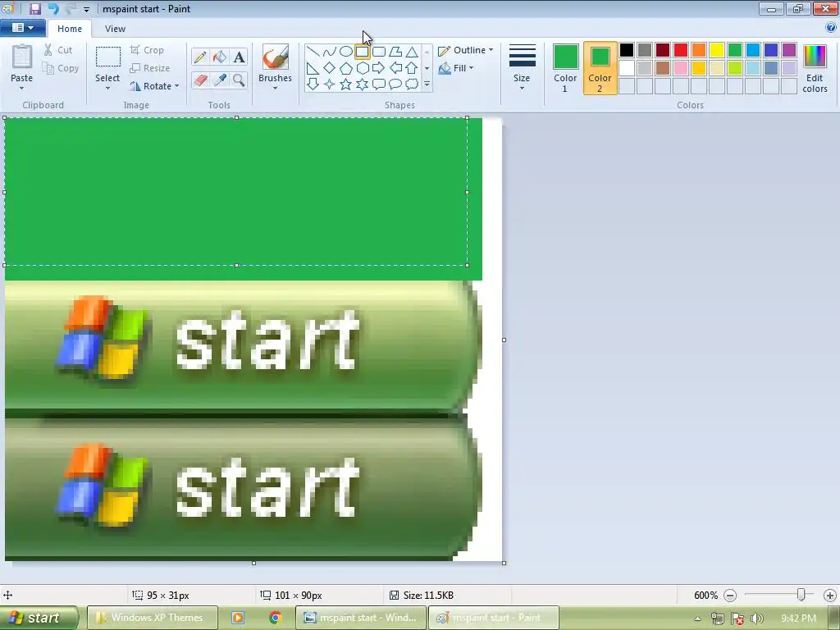Select the Fill with color bucket tool

pos(220,57)
